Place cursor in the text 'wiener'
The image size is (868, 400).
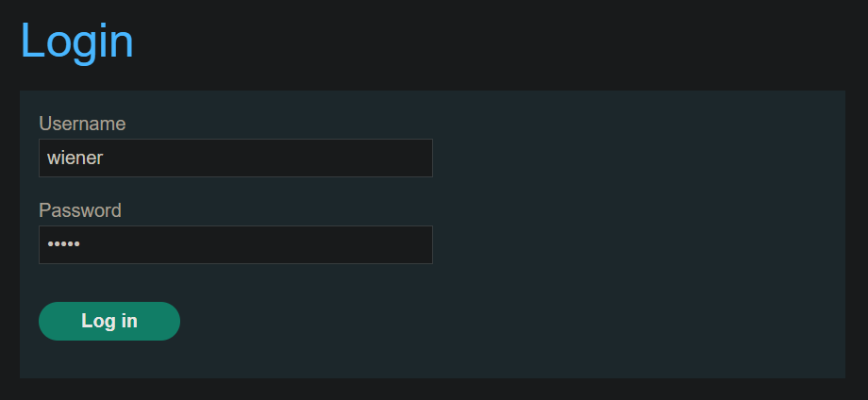pos(75,158)
